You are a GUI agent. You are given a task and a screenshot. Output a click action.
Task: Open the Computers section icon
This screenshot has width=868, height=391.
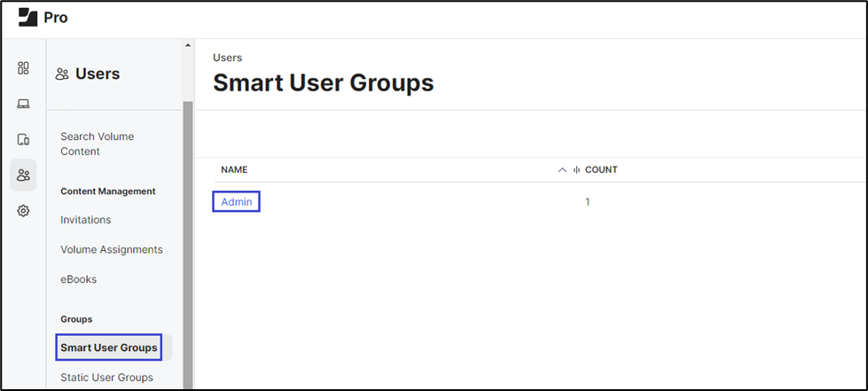point(24,104)
